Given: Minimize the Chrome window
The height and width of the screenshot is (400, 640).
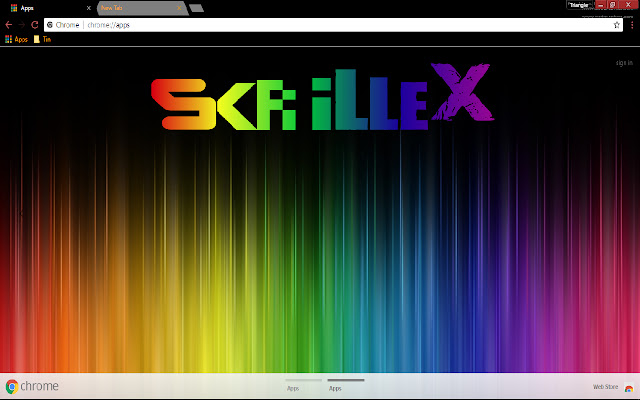Looking at the screenshot, I should pos(600,5).
